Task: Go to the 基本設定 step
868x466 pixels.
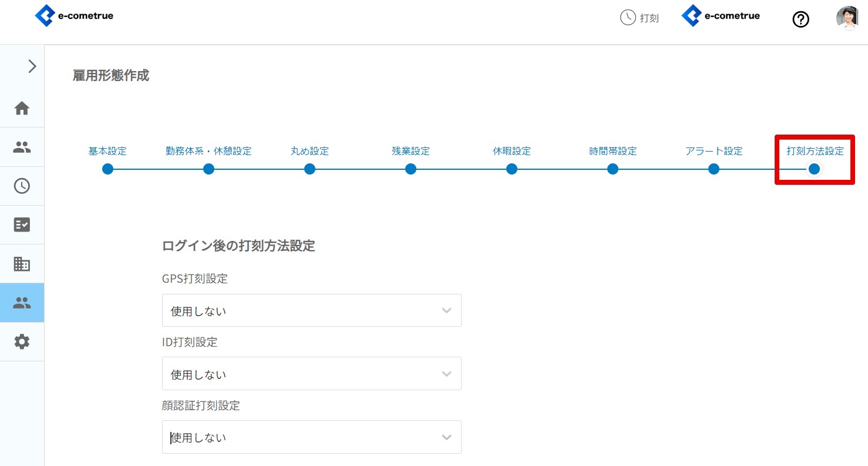Action: (107, 169)
